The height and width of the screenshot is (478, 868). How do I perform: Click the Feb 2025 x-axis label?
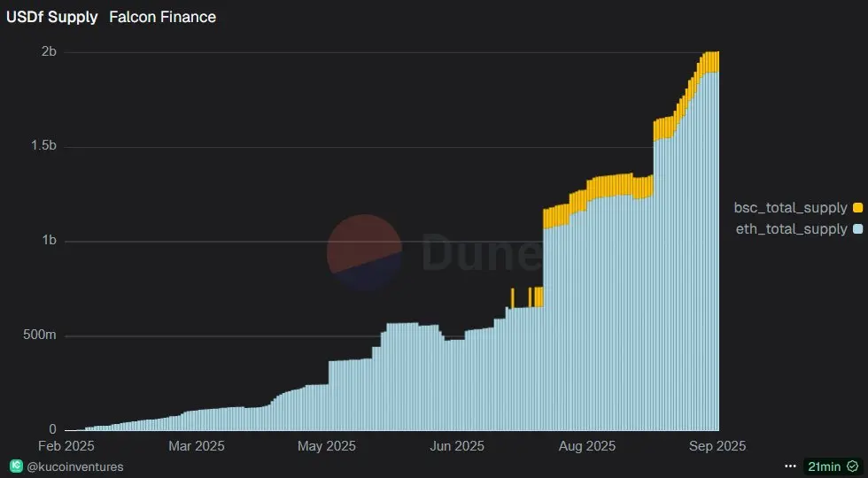(x=66, y=446)
